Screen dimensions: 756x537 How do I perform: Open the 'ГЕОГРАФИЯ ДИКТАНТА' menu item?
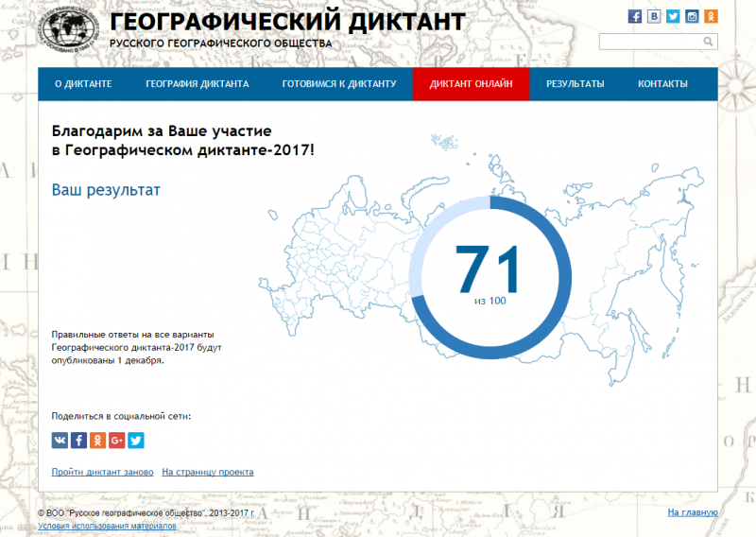click(198, 84)
